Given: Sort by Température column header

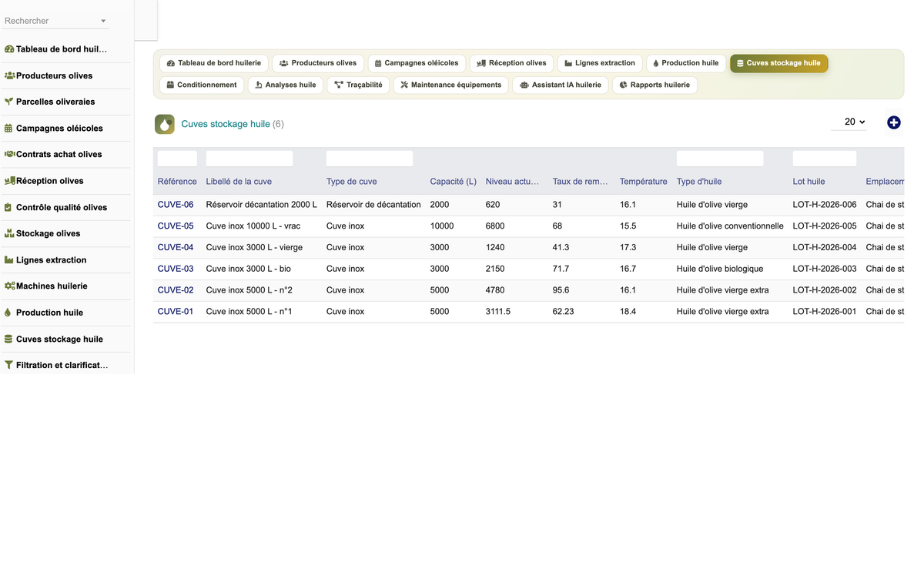Looking at the screenshot, I should tap(644, 182).
